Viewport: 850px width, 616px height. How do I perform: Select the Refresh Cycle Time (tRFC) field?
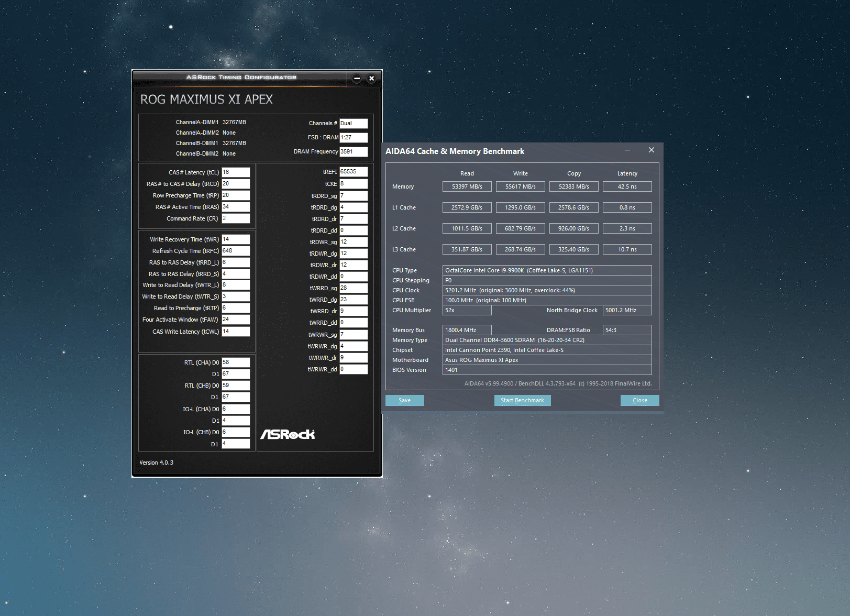point(236,251)
